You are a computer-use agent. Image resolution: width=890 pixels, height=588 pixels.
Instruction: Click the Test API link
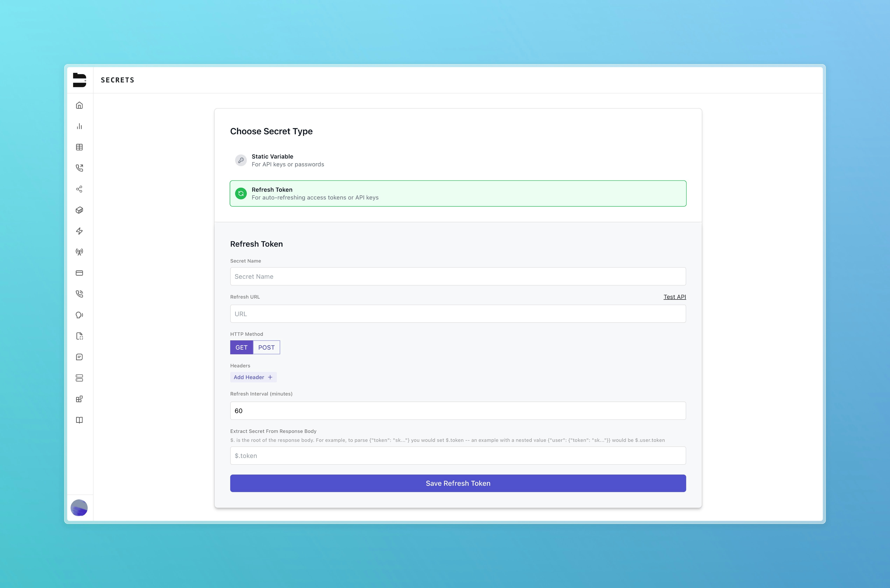tap(674, 297)
